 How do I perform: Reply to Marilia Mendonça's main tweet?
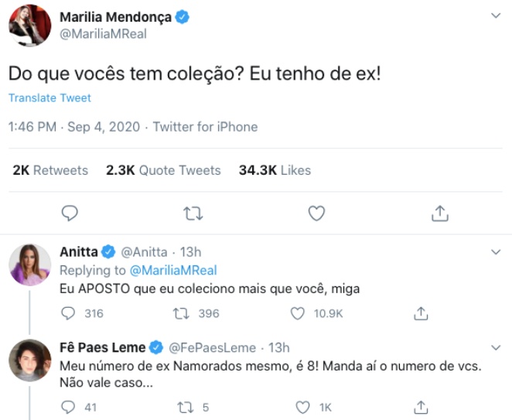[x=70, y=212]
